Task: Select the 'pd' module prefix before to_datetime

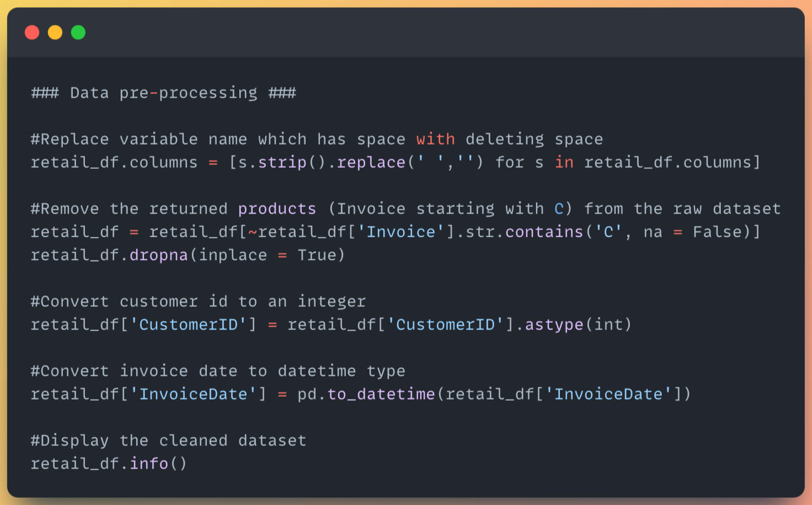Action: coord(307,394)
